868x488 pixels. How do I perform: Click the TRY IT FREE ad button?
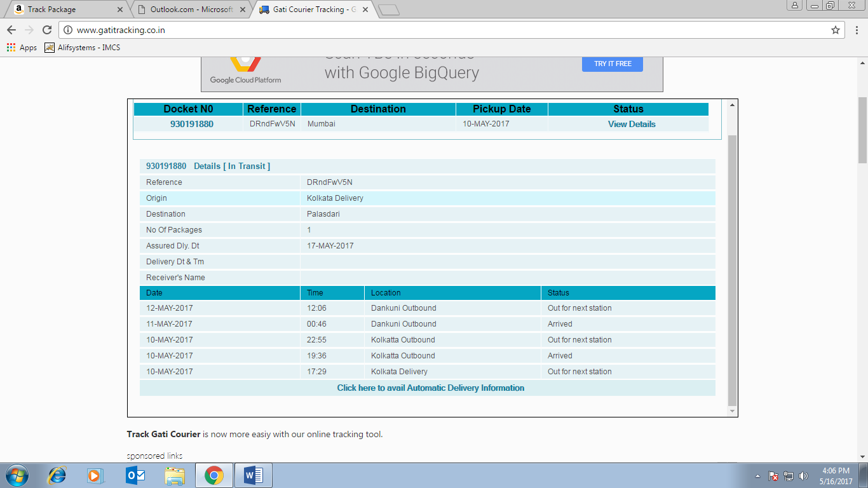[x=613, y=64]
